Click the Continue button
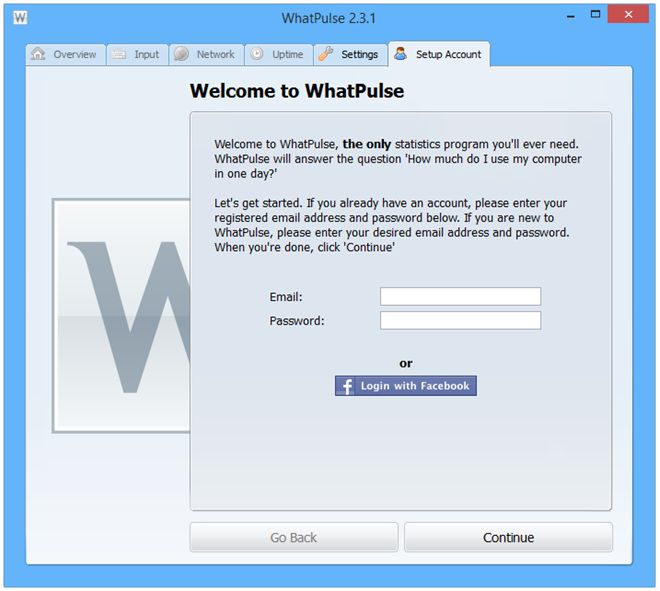 (508, 537)
